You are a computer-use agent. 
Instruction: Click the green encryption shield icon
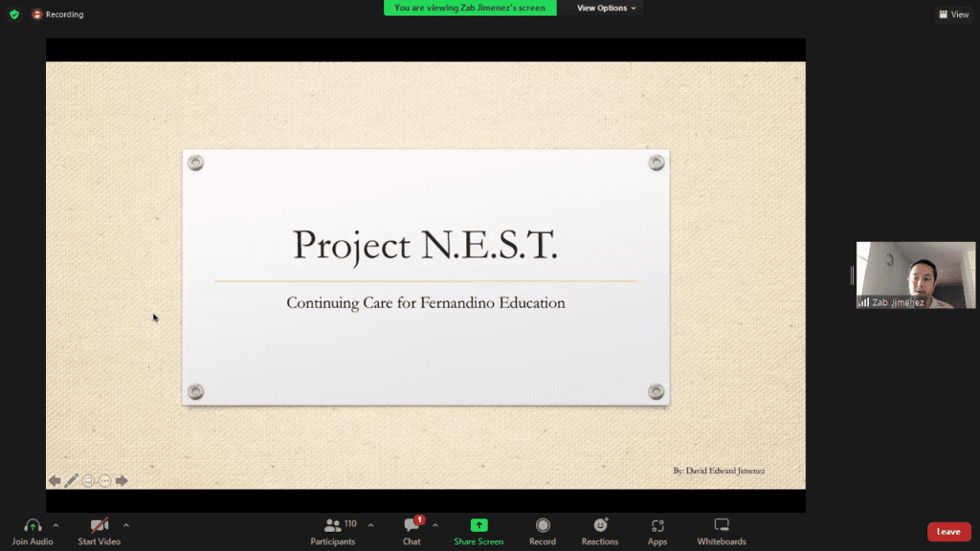(x=14, y=14)
